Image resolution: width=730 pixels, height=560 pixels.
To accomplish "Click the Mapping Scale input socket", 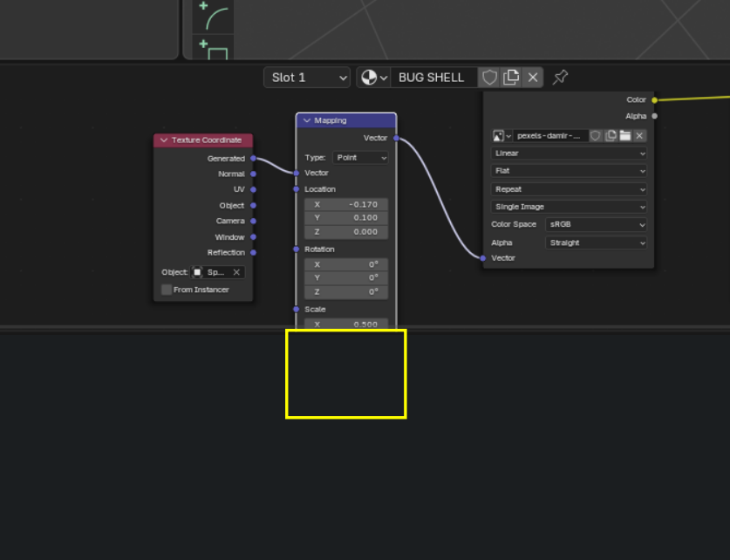I will (296, 309).
